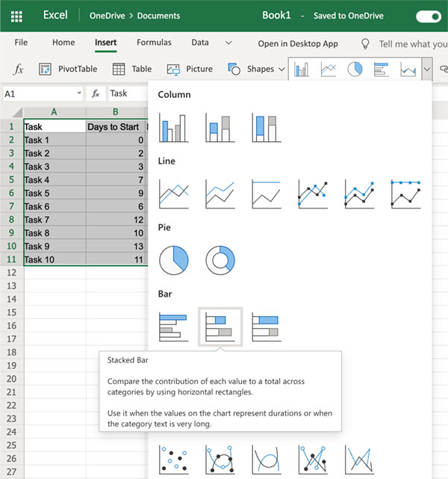448x479 pixels.
Task: Choose the Clustered Bar chart
Action: point(174,327)
